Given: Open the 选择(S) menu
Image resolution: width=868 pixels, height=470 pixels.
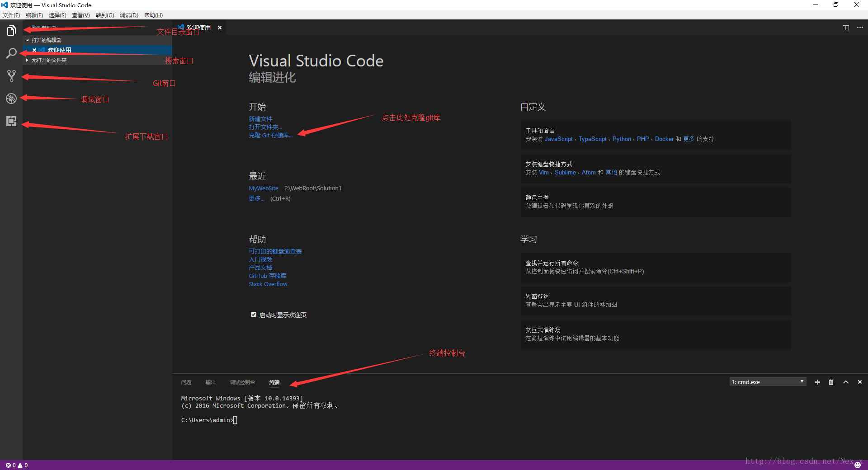Looking at the screenshot, I should [x=57, y=15].
